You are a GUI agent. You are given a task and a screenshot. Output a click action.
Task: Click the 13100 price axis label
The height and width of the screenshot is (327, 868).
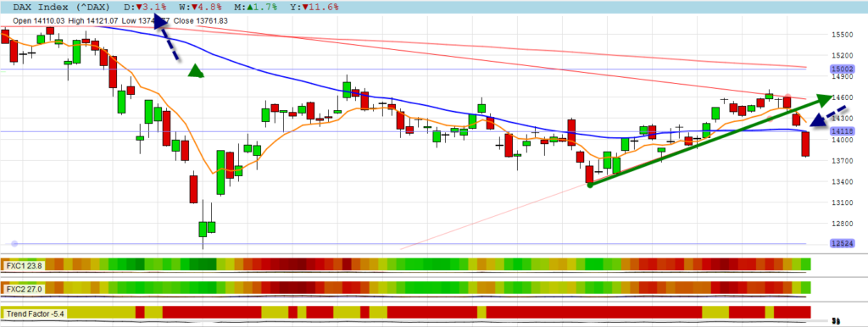(x=842, y=202)
